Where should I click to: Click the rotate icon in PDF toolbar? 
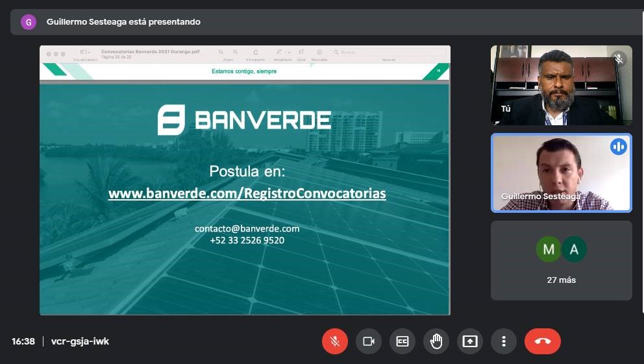point(301,52)
